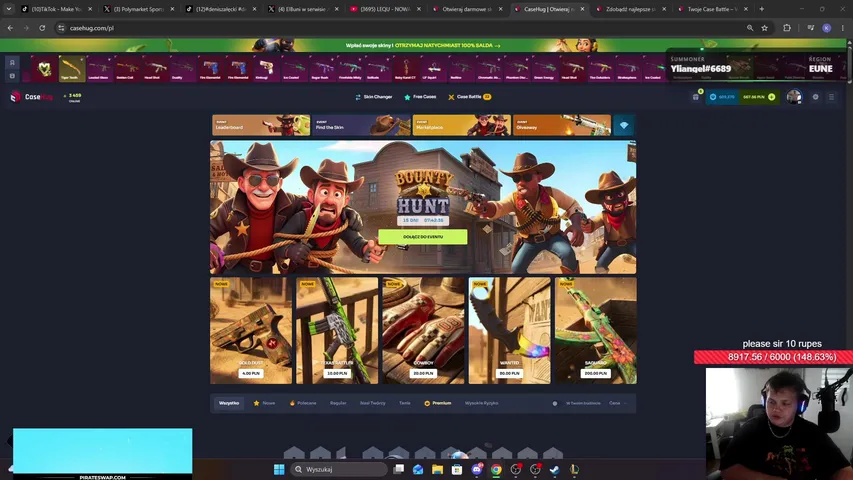853x480 pixels.
Task: Open the Texas Rattler case
Action: (337, 330)
